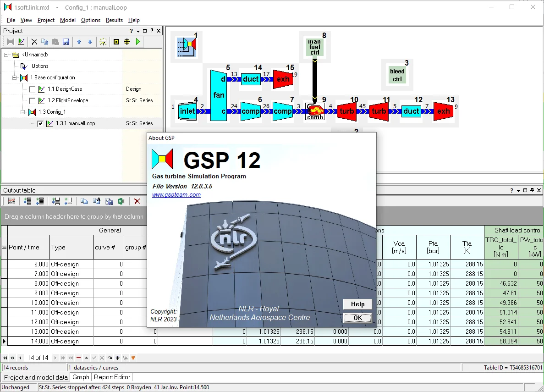544x392 pixels.
Task: Open the File menu
Action: pos(11,20)
